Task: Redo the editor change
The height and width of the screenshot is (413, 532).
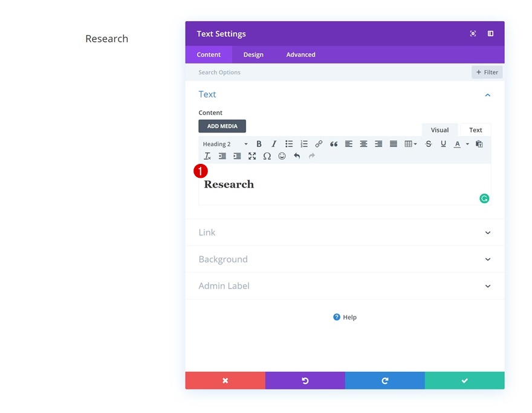Action: coord(312,156)
